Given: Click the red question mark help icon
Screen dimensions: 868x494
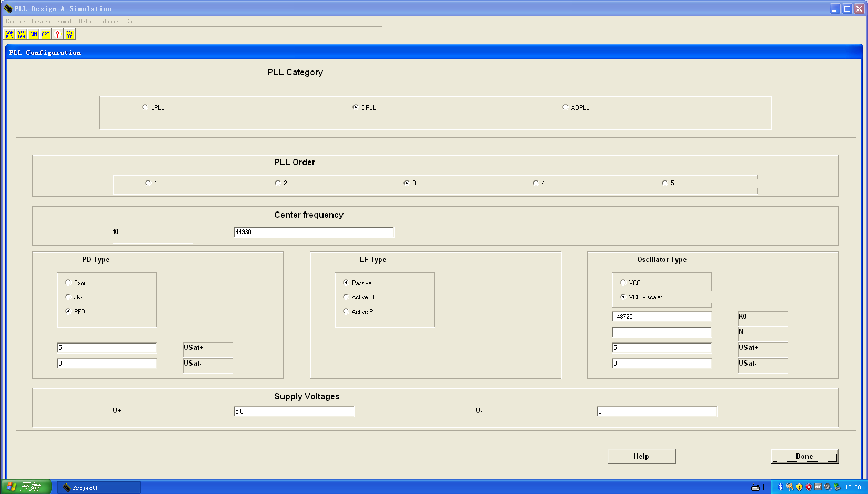Looking at the screenshot, I should pyautogui.click(x=57, y=34).
